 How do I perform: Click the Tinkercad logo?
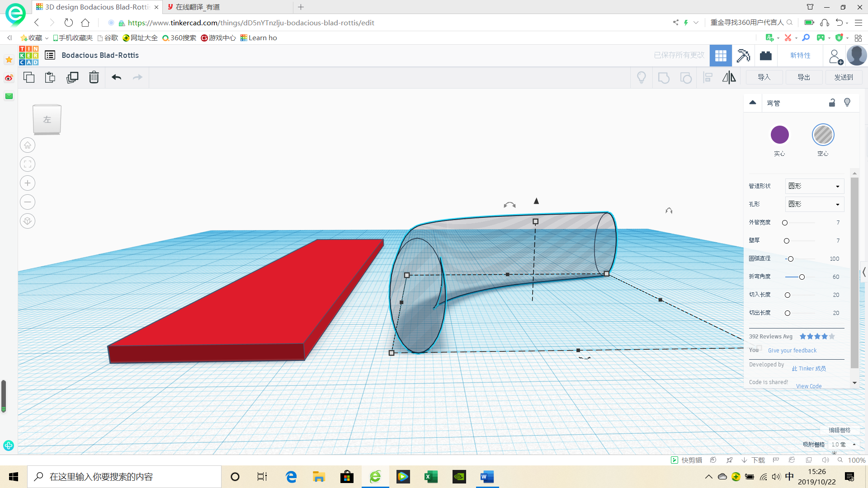[x=28, y=56]
